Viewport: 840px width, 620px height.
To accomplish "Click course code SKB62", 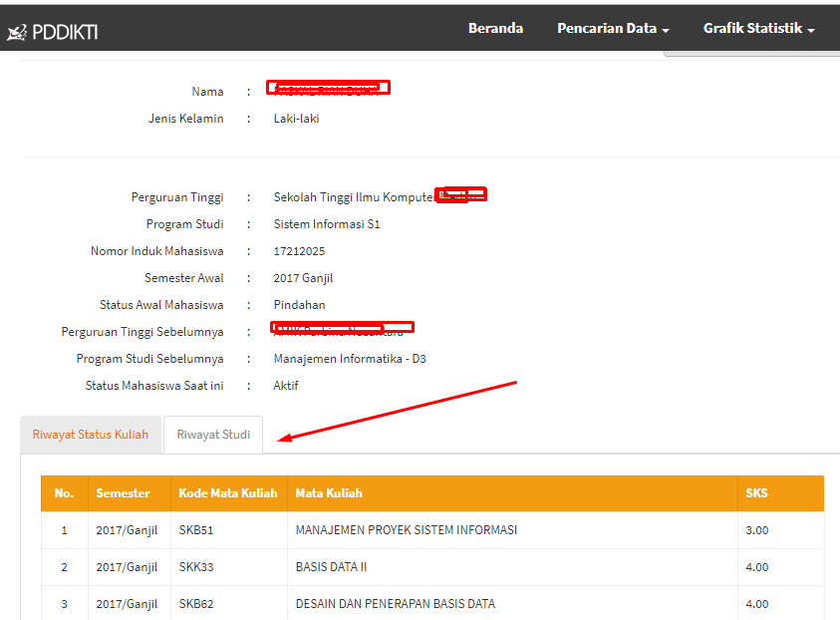I will [x=196, y=604].
